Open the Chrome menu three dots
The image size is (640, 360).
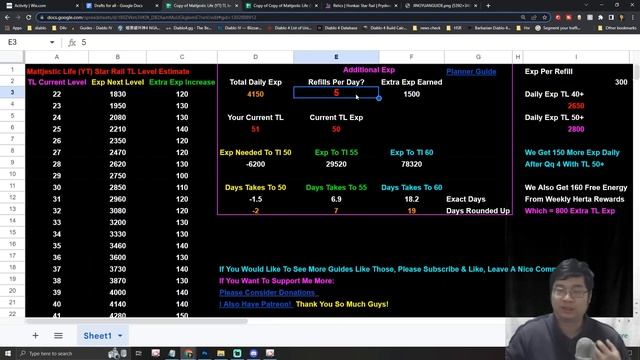tap(632, 18)
